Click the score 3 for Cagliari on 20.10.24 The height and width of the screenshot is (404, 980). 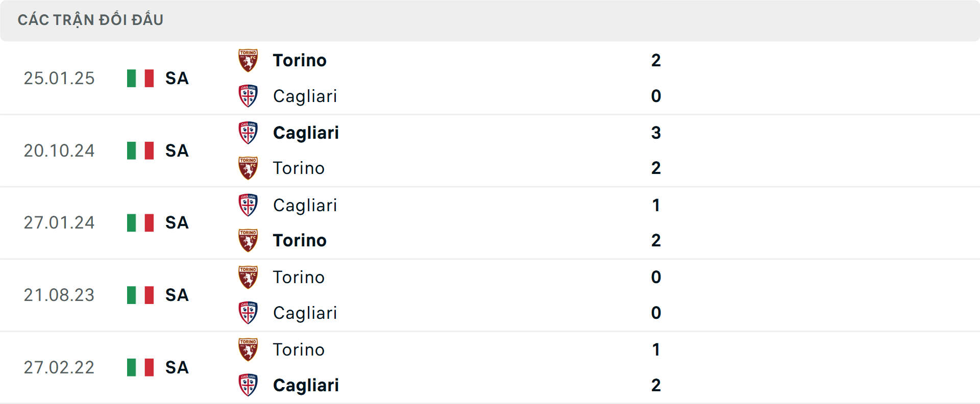pyautogui.click(x=656, y=132)
